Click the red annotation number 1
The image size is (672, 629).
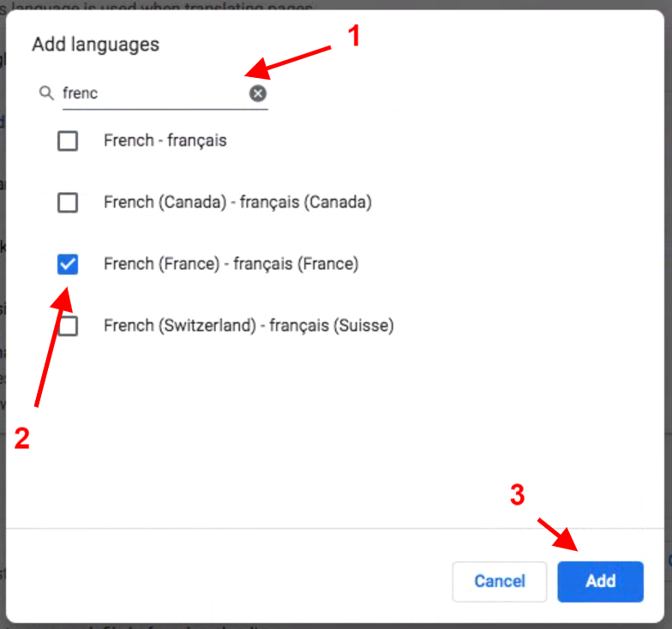coord(351,36)
